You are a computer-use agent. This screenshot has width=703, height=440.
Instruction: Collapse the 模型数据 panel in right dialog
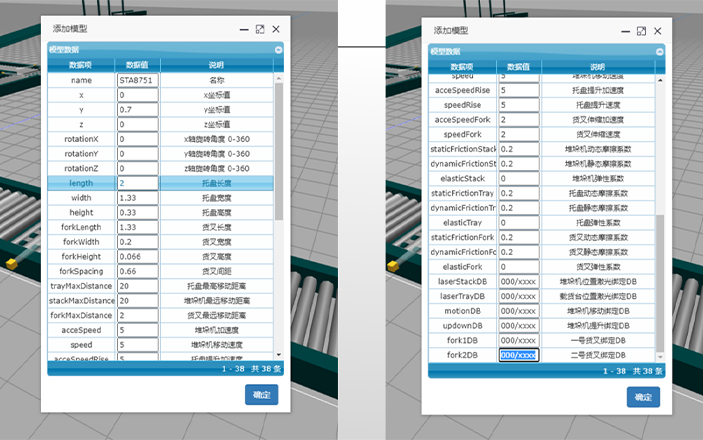pos(658,51)
